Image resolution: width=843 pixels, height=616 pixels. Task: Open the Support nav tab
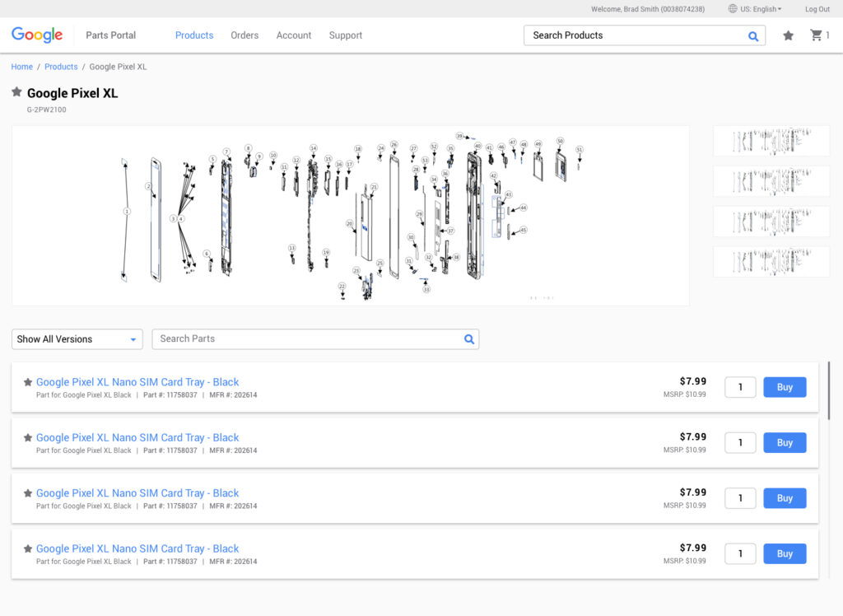click(x=346, y=35)
